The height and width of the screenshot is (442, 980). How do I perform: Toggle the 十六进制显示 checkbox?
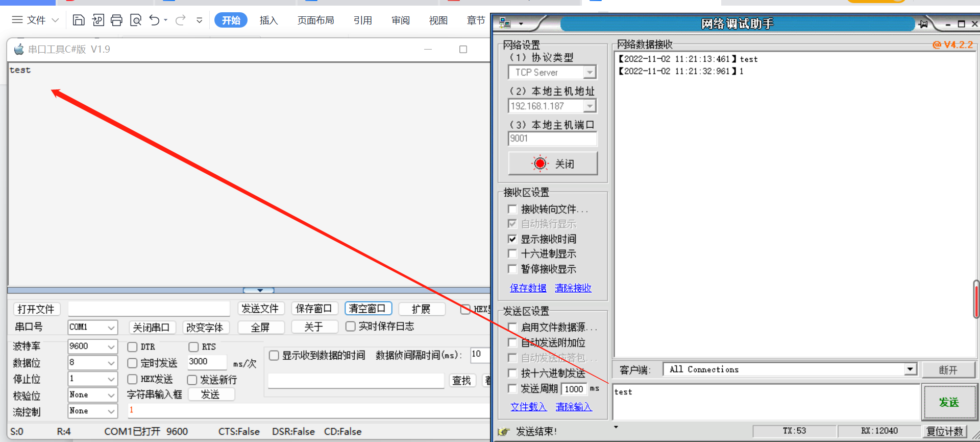(x=512, y=254)
